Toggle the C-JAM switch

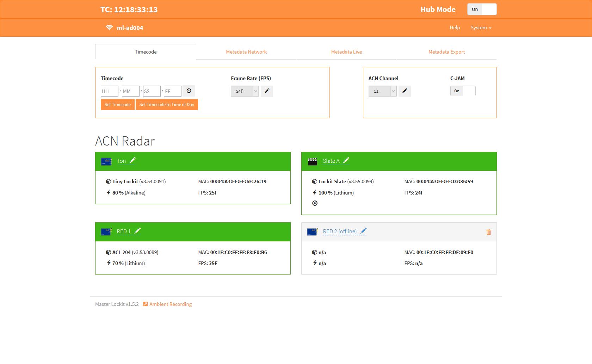[x=463, y=91]
